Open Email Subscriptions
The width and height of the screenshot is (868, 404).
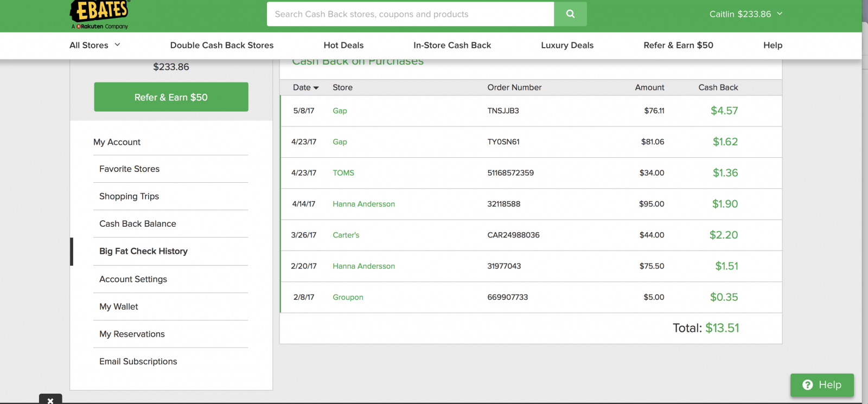pyautogui.click(x=138, y=362)
